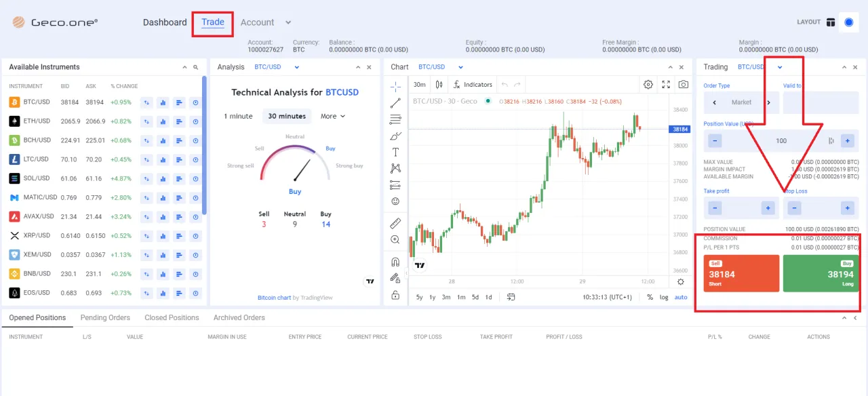The height and width of the screenshot is (396, 868).
Task: Click the green Buy button at 38194
Action: coord(821,273)
